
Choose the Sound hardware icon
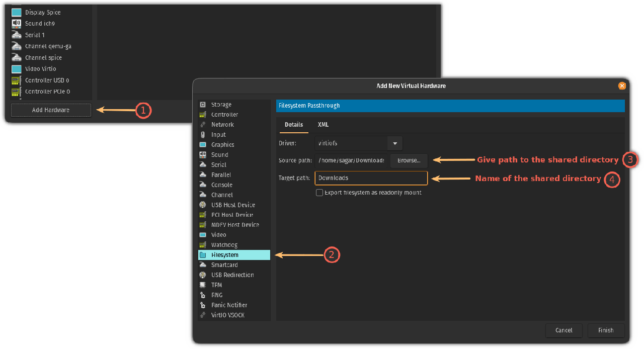pyautogui.click(x=203, y=155)
